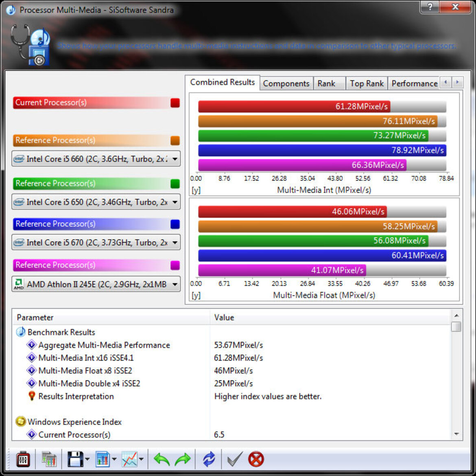Cancel with the red X circle icon
Screen dimensions: 476x476
(256, 459)
